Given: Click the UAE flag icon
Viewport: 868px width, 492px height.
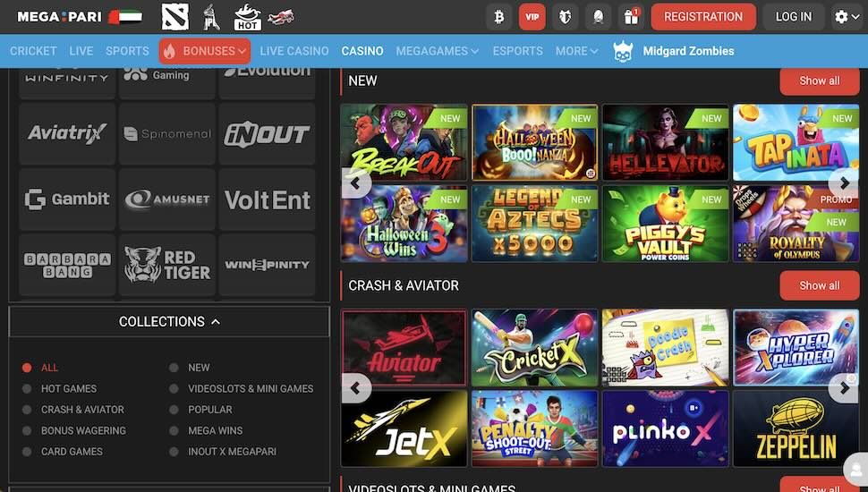Looking at the screenshot, I should pyautogui.click(x=125, y=17).
